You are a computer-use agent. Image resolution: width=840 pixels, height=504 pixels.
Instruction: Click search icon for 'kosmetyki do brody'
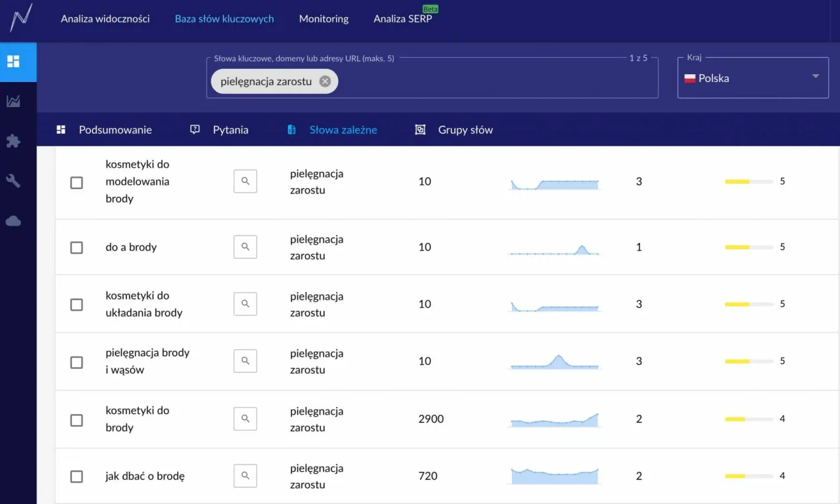coord(245,419)
